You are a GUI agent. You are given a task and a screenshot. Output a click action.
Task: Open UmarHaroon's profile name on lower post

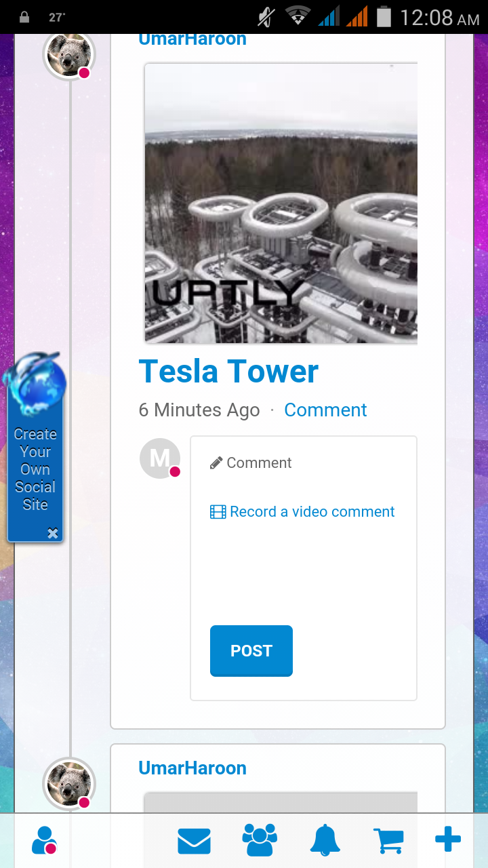pos(192,768)
